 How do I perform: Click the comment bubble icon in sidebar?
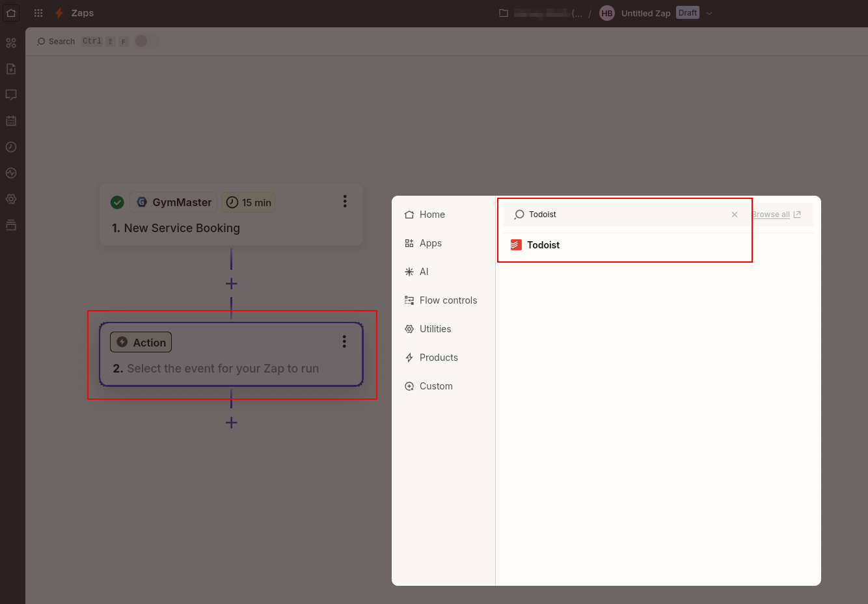[11, 95]
